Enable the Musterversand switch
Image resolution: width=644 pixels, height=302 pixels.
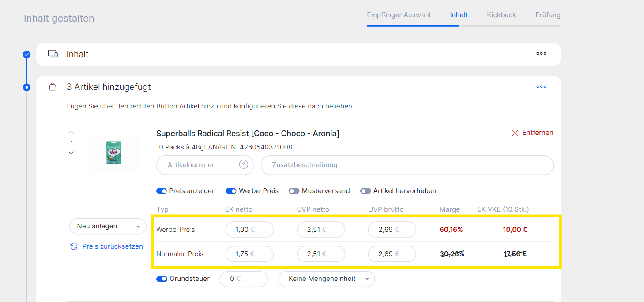point(294,191)
